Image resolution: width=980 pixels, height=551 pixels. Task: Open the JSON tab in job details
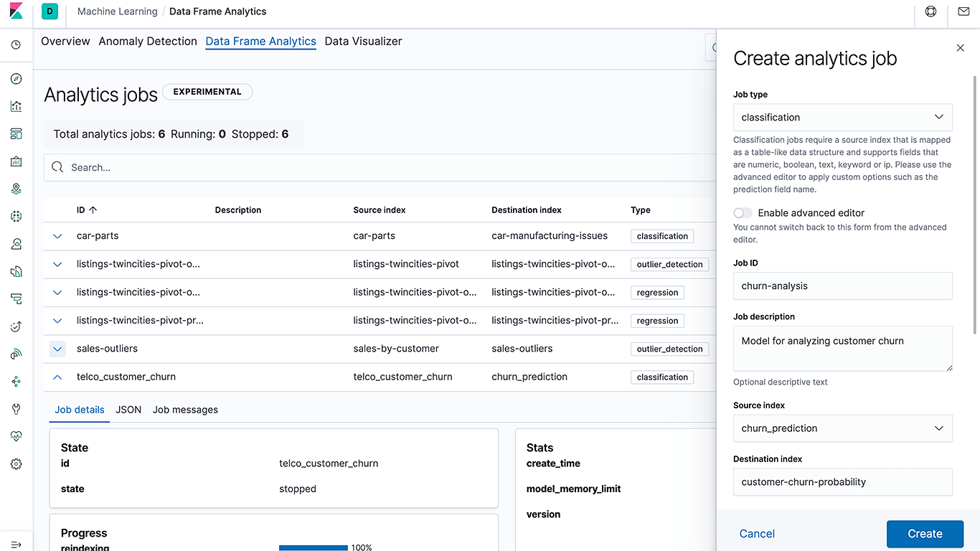(x=128, y=410)
